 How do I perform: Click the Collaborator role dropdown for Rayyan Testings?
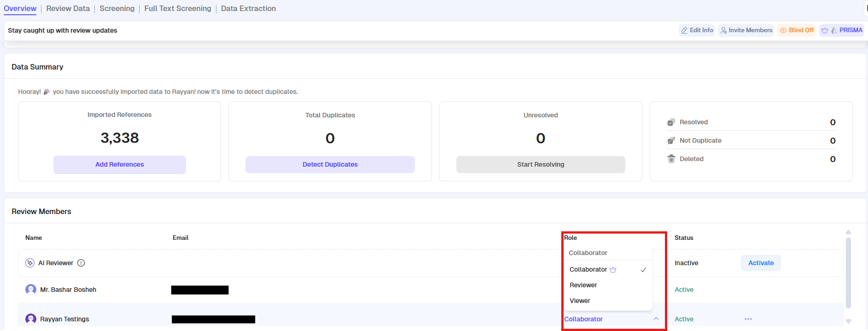point(584,319)
